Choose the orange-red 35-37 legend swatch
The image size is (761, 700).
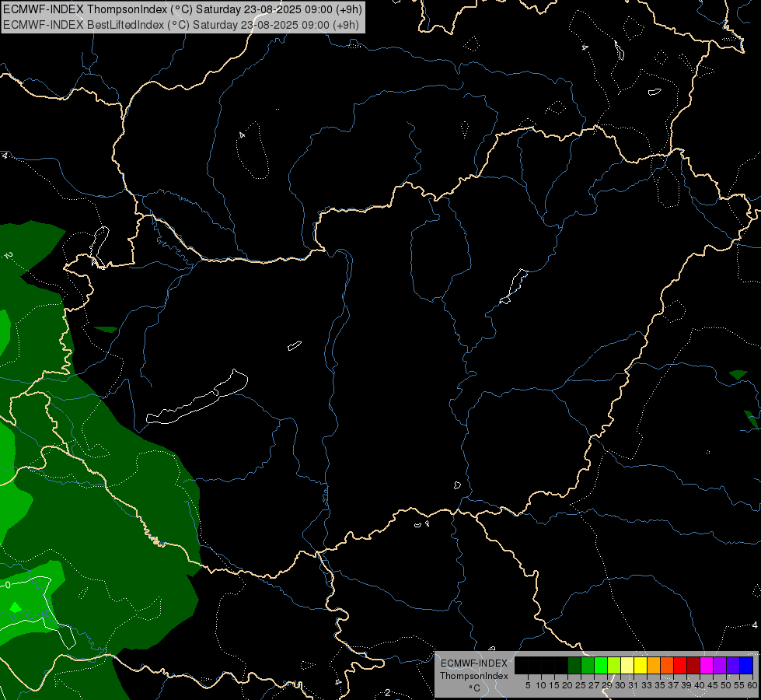click(x=667, y=665)
